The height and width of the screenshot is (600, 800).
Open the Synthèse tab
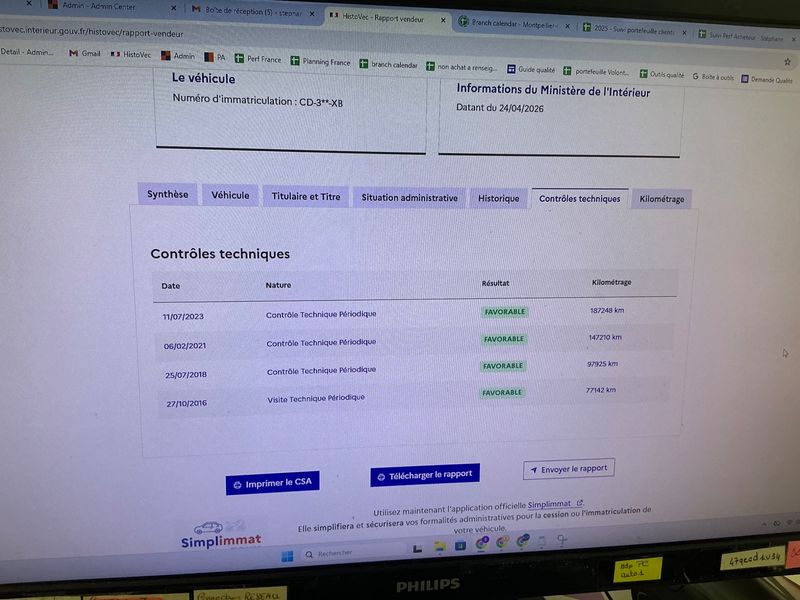coord(167,194)
